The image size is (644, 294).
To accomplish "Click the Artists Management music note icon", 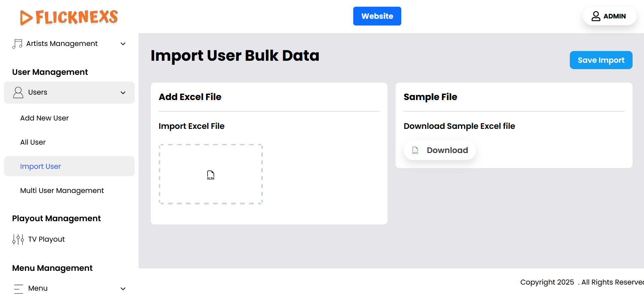I will [17, 44].
